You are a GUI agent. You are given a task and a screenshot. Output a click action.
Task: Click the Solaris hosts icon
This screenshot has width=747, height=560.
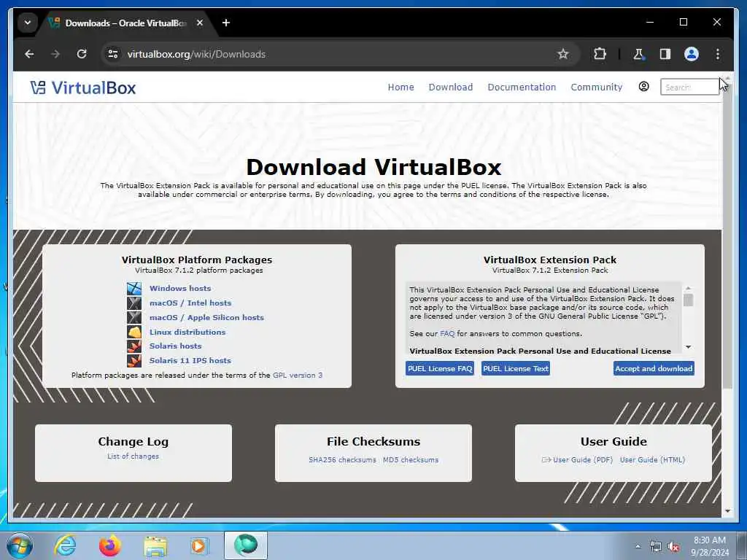pyautogui.click(x=134, y=346)
